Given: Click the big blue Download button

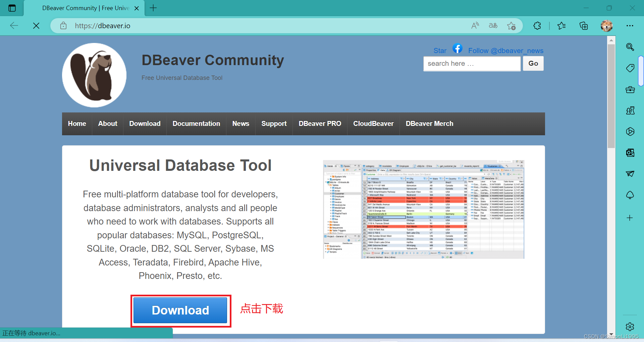Looking at the screenshot, I should [x=180, y=310].
